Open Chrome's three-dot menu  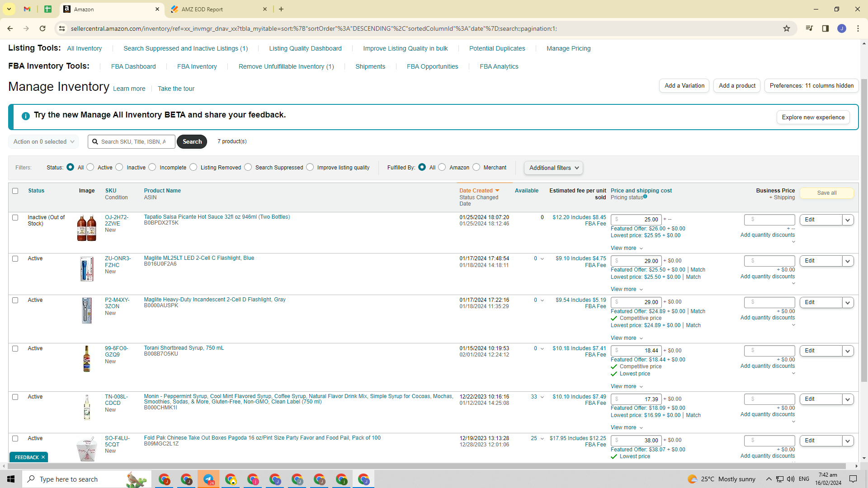click(858, 28)
